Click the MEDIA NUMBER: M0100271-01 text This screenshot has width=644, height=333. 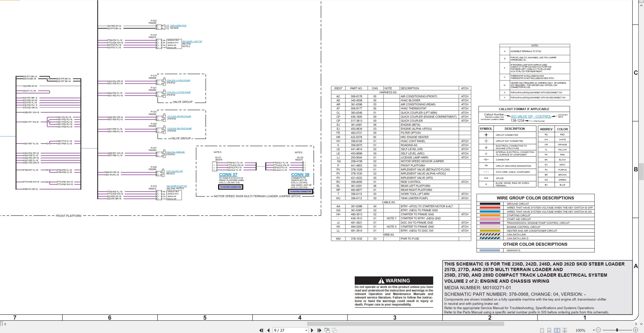tap(478, 288)
